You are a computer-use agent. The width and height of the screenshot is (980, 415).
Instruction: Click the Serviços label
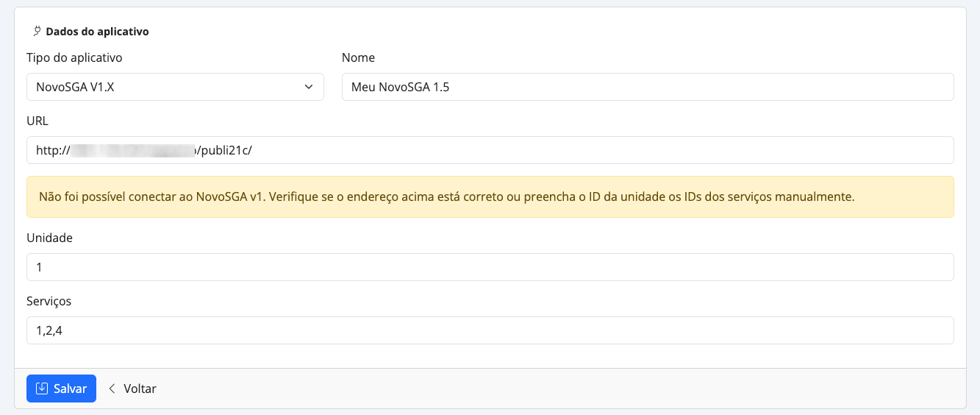pos(49,301)
